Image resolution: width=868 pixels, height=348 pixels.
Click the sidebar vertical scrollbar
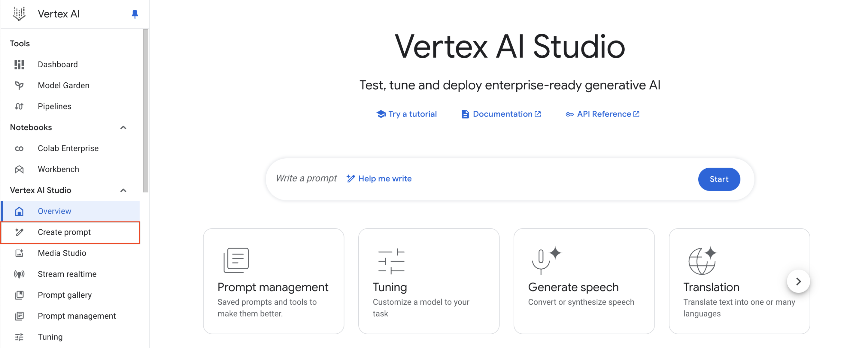coord(146,111)
